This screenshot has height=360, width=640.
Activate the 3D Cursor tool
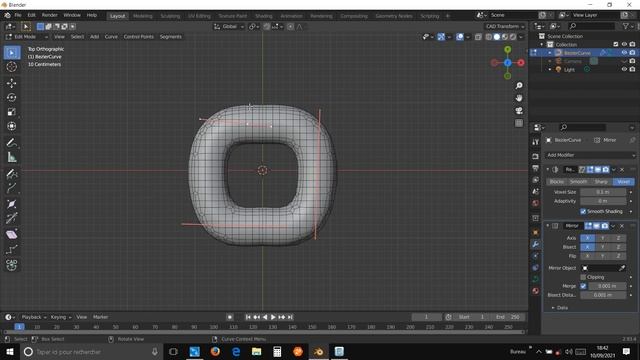coord(11,67)
